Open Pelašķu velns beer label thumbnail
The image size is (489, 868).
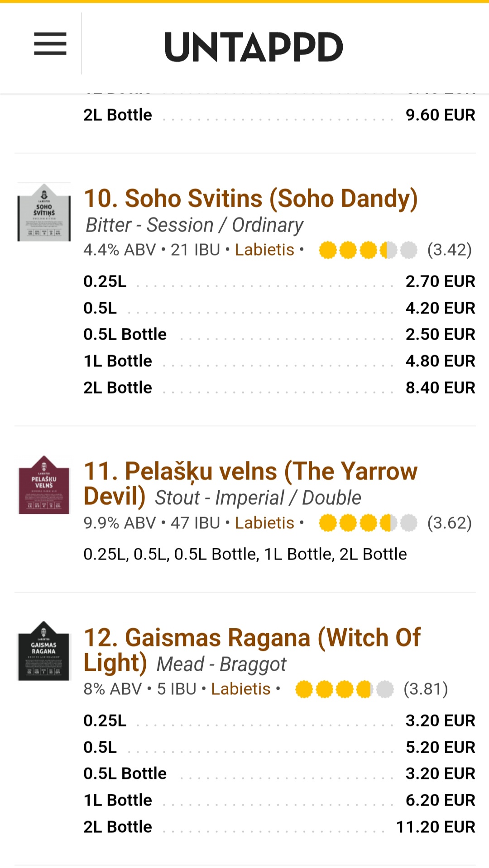44,485
